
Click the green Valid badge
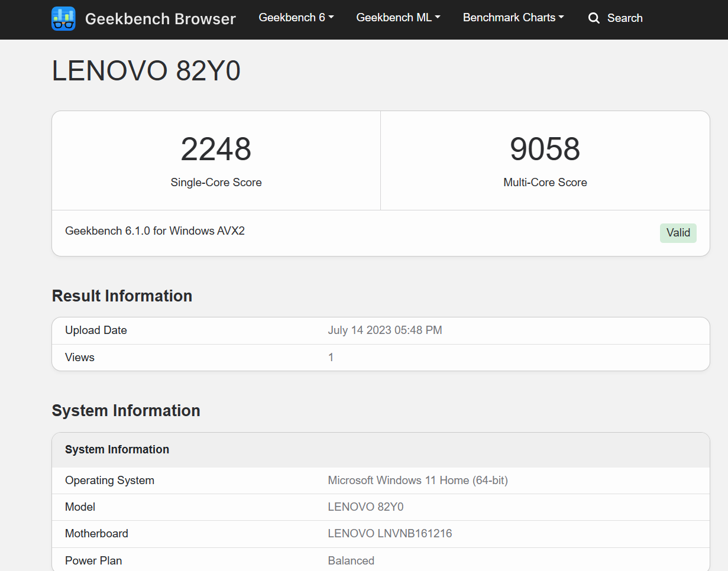pyautogui.click(x=678, y=232)
